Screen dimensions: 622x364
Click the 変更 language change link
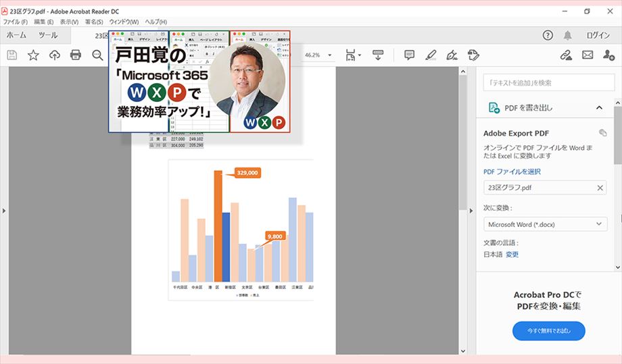[512, 255]
